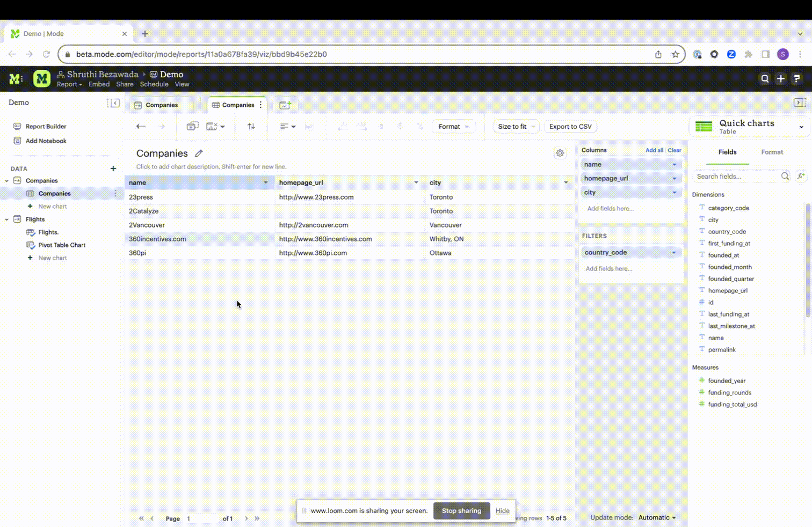This screenshot has width=812, height=527.
Task: Click the Export to CSV button
Action: point(570,127)
